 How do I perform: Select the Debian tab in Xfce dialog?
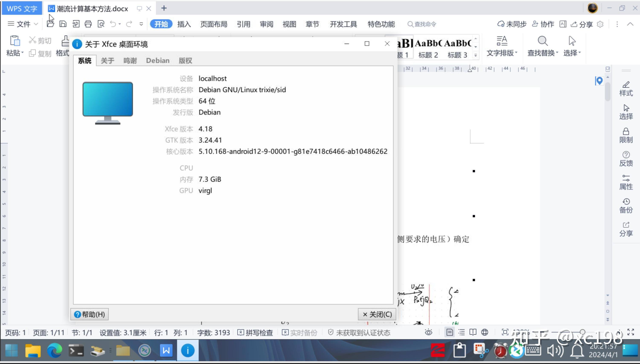[x=158, y=61]
